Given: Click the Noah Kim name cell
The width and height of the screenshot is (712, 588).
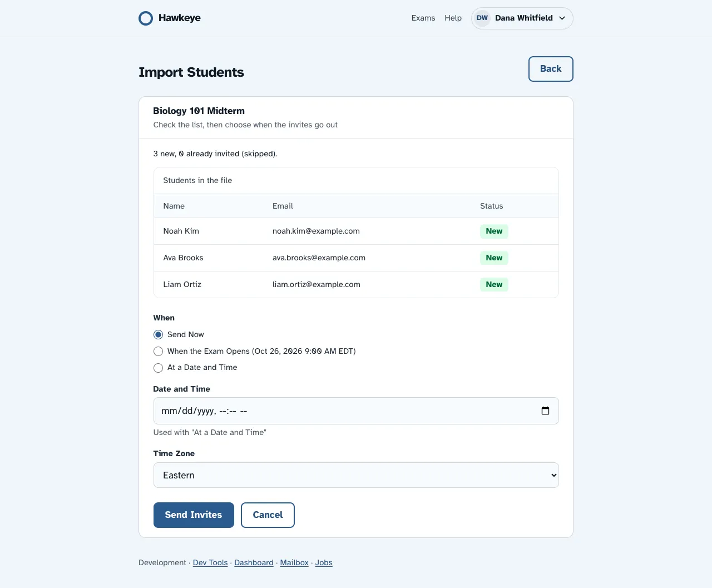Looking at the screenshot, I should click(181, 231).
